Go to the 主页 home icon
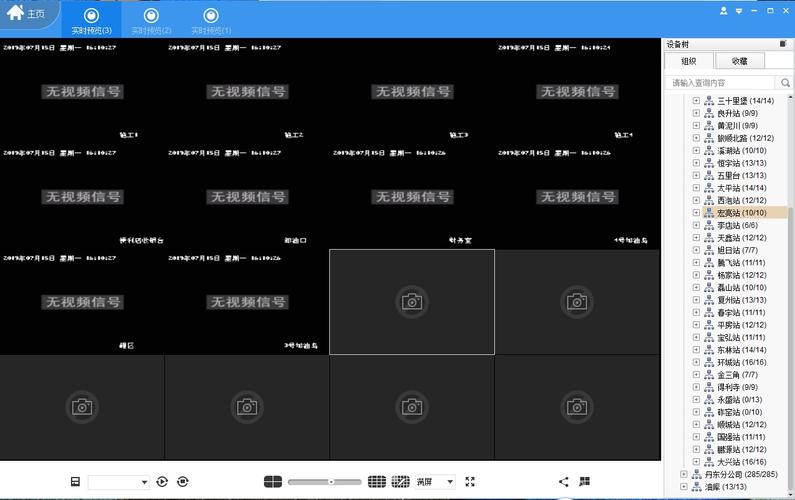 (x=15, y=12)
